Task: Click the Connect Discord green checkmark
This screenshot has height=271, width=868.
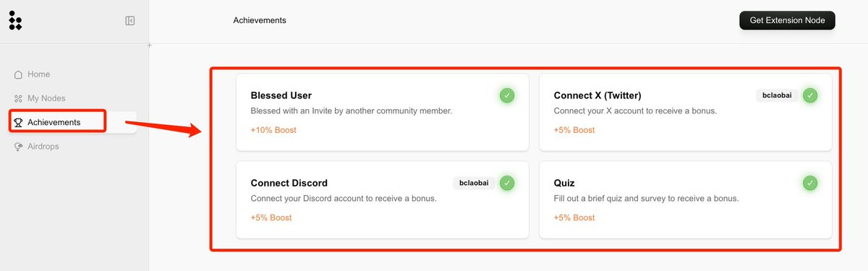Action: coord(507,183)
